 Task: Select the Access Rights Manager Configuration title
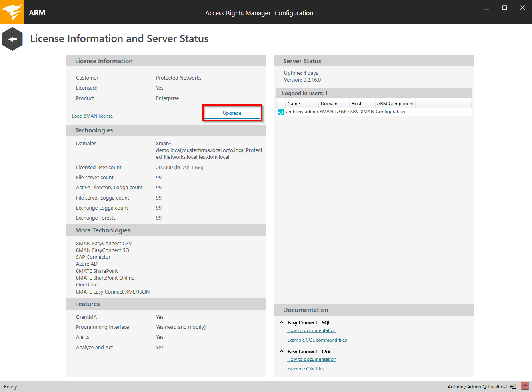pos(259,13)
